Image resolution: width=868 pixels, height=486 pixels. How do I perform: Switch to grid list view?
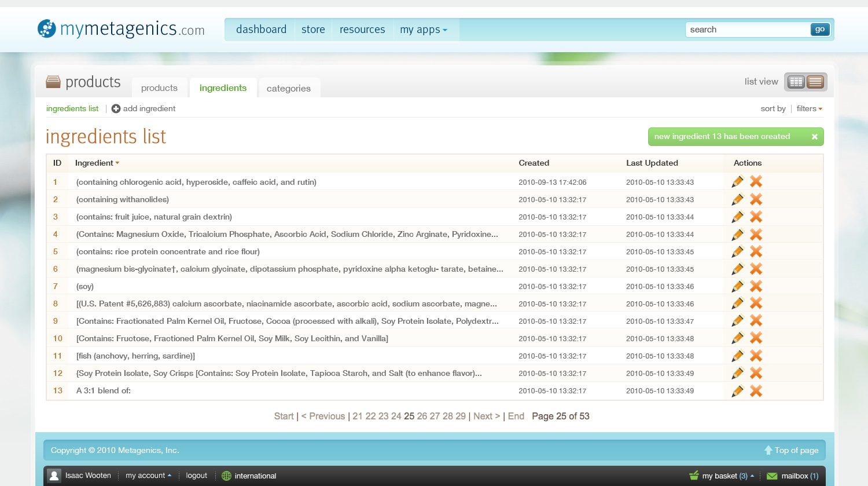click(x=796, y=82)
